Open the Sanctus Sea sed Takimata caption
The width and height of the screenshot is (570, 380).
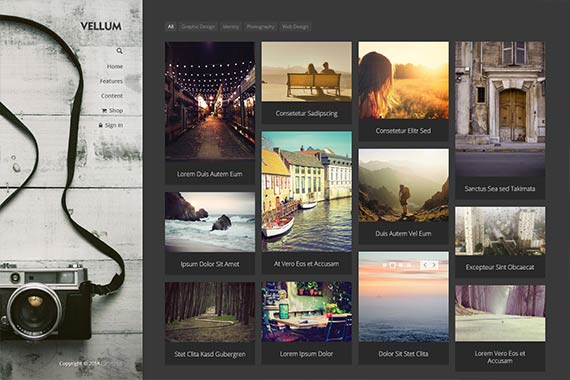(x=500, y=189)
